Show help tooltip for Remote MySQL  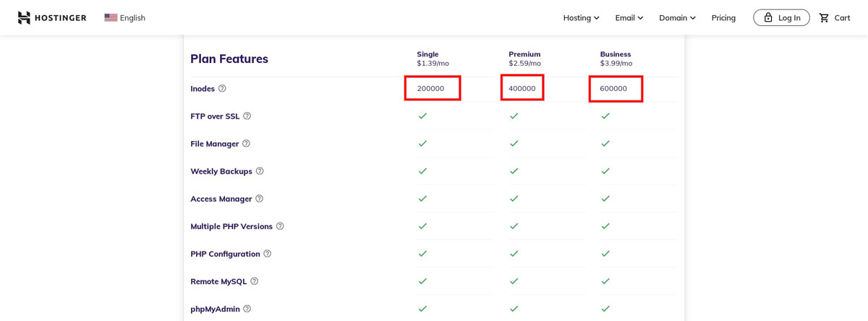[x=254, y=281]
